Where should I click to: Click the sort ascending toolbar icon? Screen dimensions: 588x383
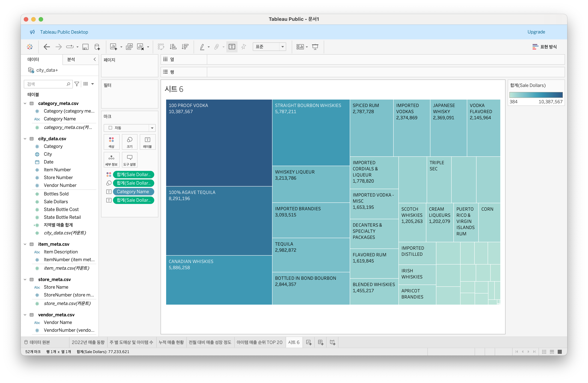[x=173, y=47]
